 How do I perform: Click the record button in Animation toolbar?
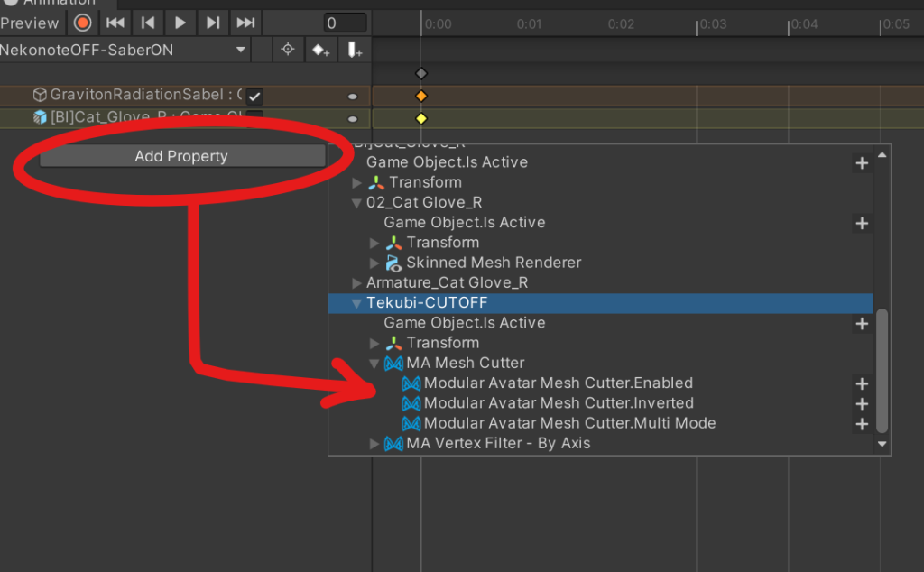82,23
